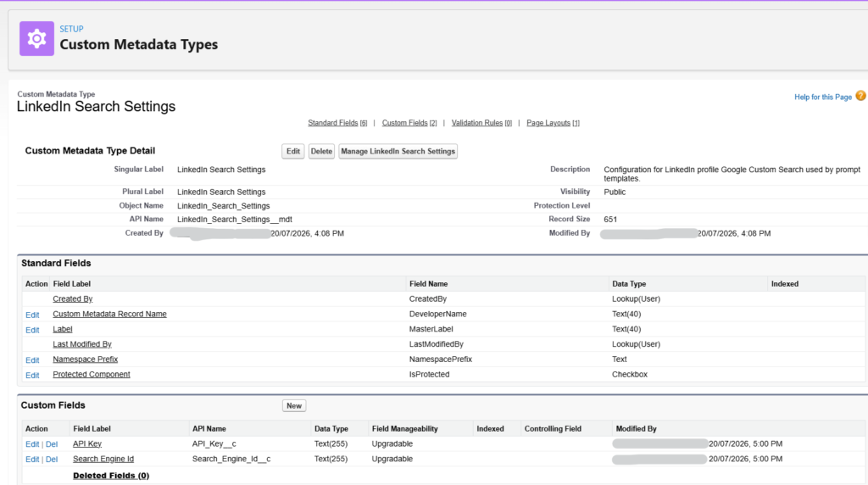
Task: Click LinkedIn_Search_Settings__mdt API name value
Action: [235, 220]
